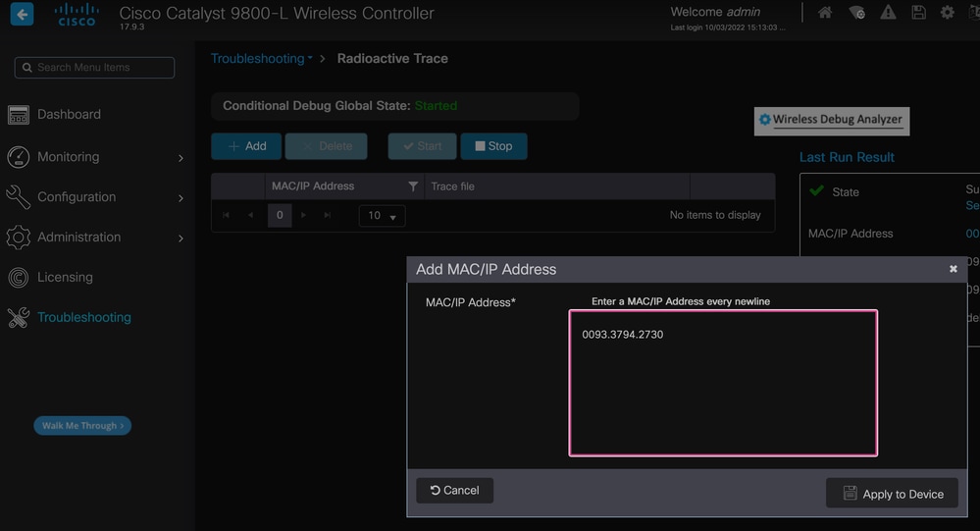Open the items per page dropdown
Viewport: 980px width, 531px height.
(x=382, y=216)
